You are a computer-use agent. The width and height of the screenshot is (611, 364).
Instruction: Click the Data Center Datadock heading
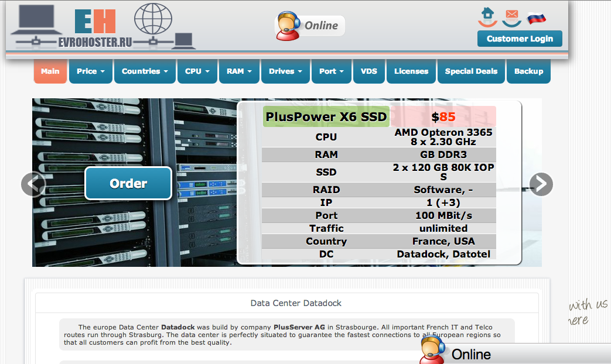click(296, 303)
